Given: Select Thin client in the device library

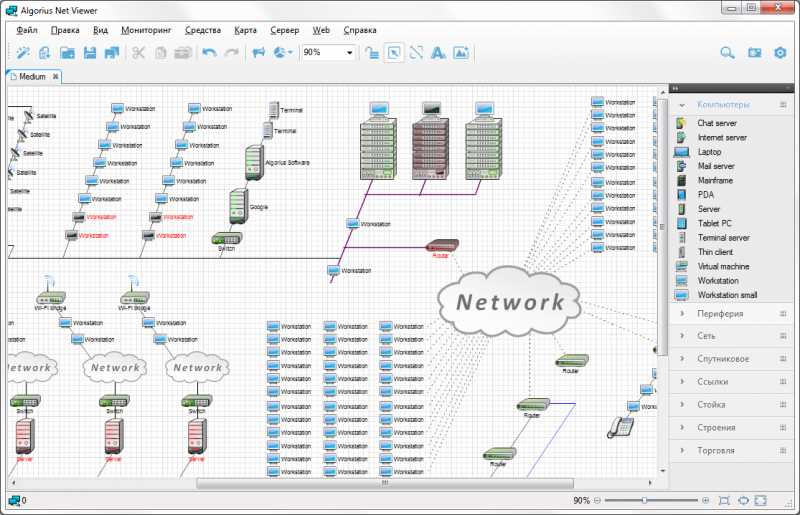Looking at the screenshot, I should coord(715,252).
